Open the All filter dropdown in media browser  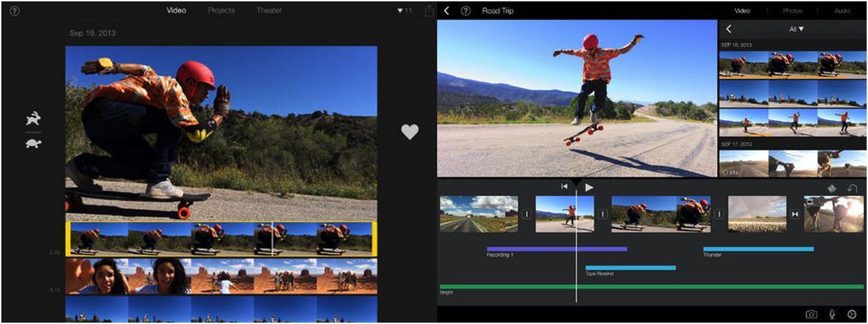(796, 29)
